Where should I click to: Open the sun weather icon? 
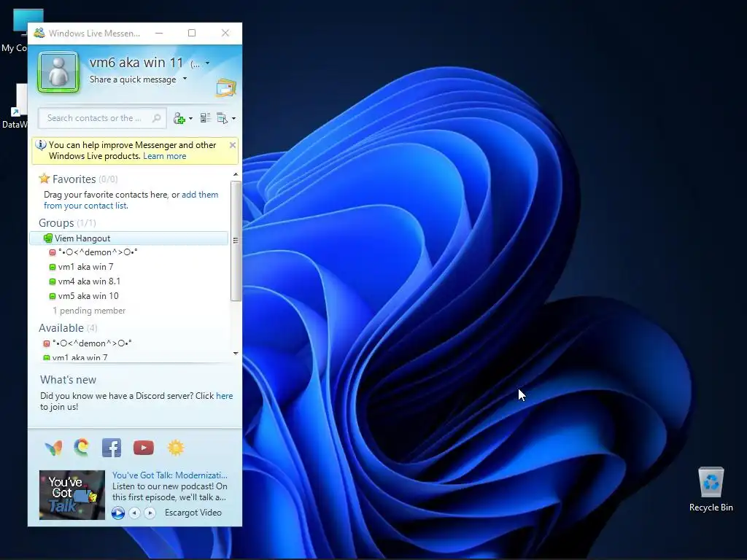pos(176,448)
